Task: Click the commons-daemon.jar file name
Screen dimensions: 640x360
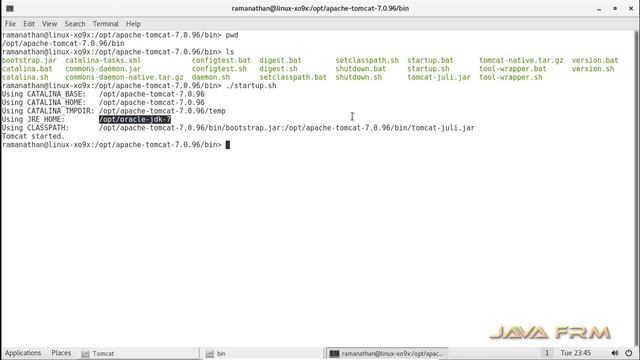Action: (103, 69)
